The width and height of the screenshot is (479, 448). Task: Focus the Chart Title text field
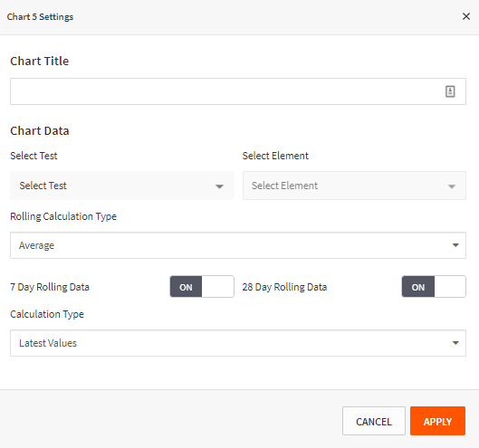pyautogui.click(x=238, y=91)
